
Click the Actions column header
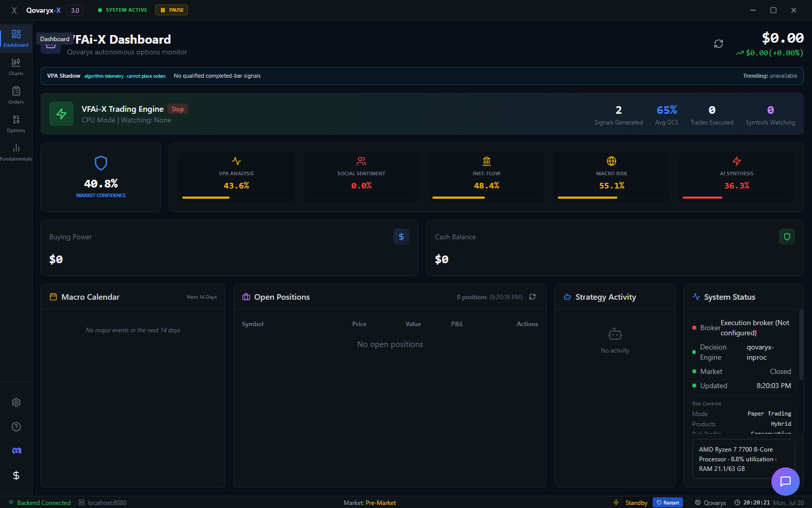tap(527, 324)
